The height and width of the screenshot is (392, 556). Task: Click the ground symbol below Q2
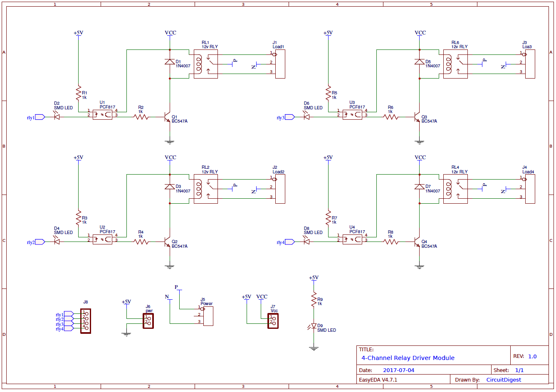pos(169,267)
